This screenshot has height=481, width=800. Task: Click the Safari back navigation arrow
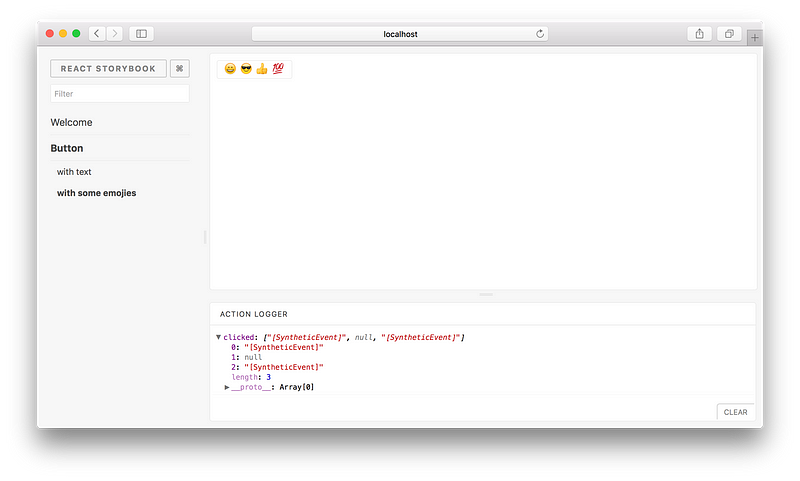click(x=97, y=34)
